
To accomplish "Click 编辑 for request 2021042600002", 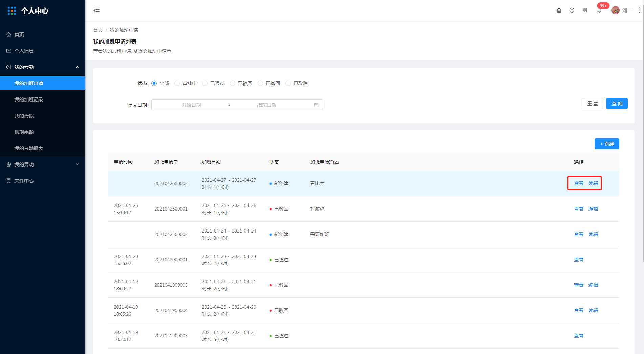I will pyautogui.click(x=593, y=183).
